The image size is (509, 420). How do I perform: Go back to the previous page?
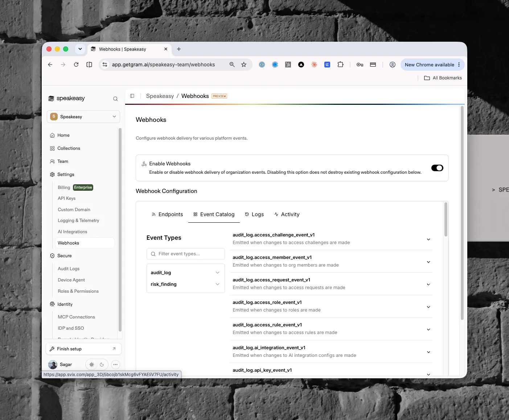tap(50, 65)
